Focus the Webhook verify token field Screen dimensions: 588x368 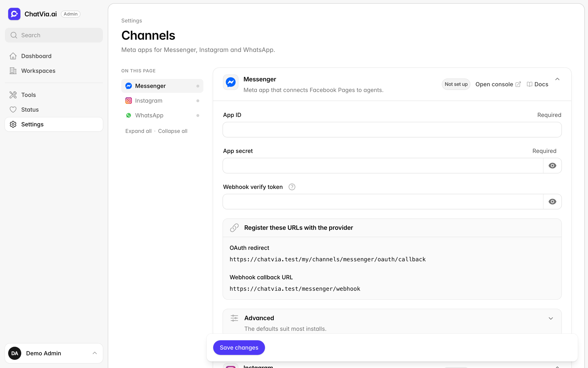point(383,202)
